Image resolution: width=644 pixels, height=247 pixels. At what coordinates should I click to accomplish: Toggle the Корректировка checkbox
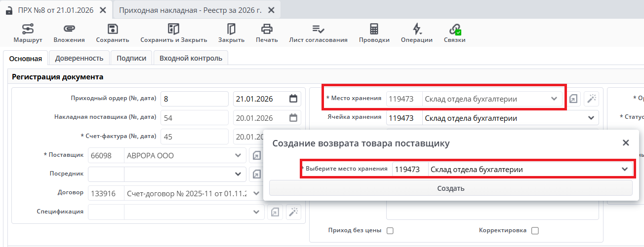[535, 231]
